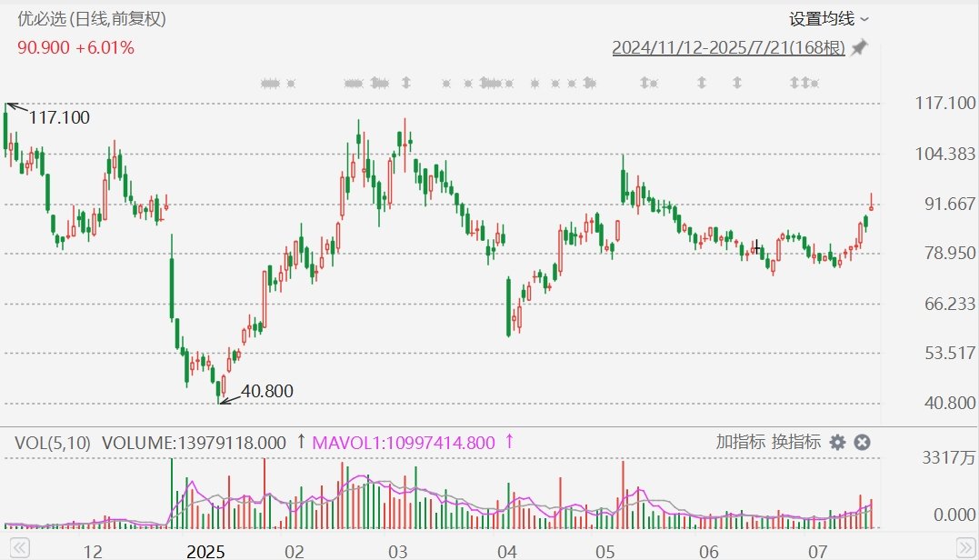The width and height of the screenshot is (979, 560).
Task: Close the VOL indicator panel
Action: [863, 443]
